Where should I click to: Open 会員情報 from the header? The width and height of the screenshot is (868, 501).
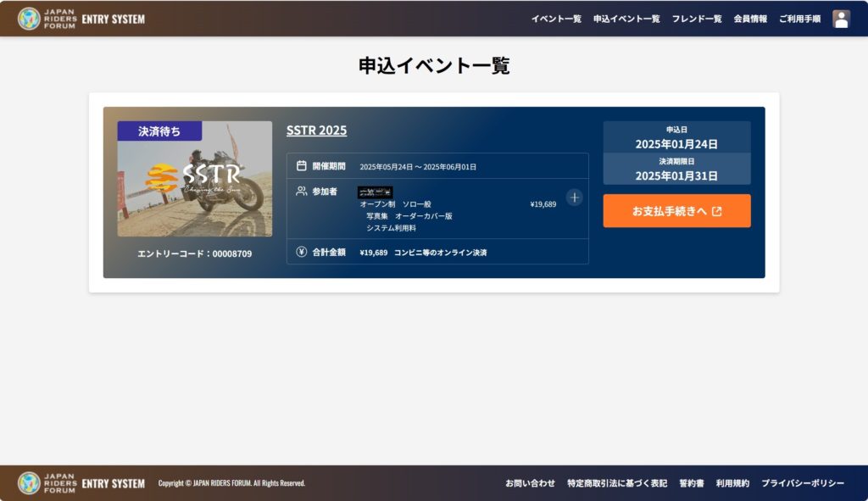(750, 19)
